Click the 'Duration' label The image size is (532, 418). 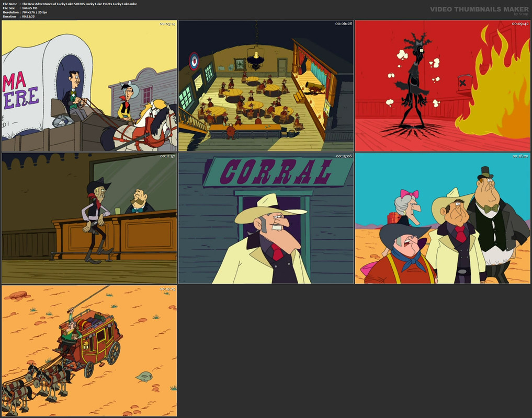(x=9, y=16)
